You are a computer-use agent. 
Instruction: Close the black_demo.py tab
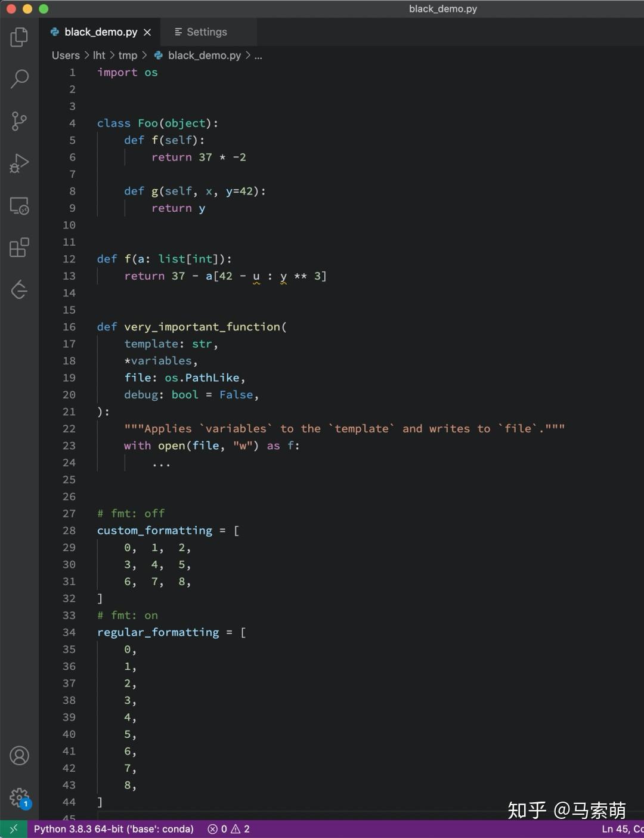[147, 32]
